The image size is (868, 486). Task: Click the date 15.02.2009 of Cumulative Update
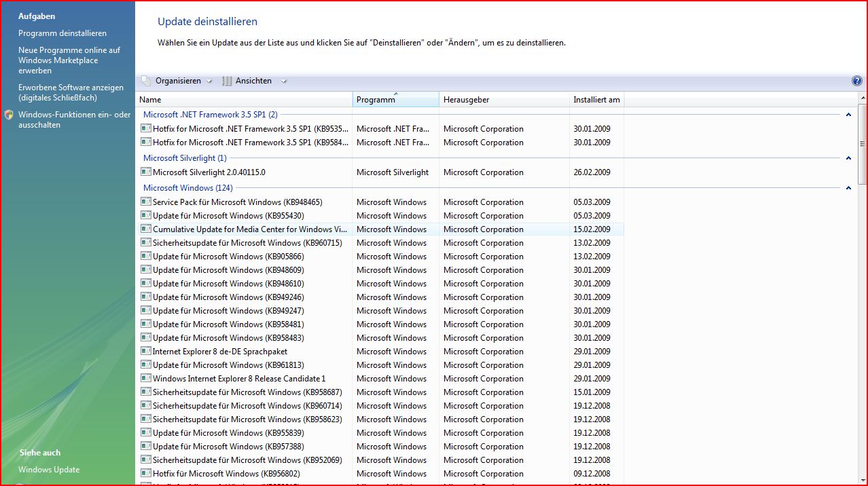[592, 229]
